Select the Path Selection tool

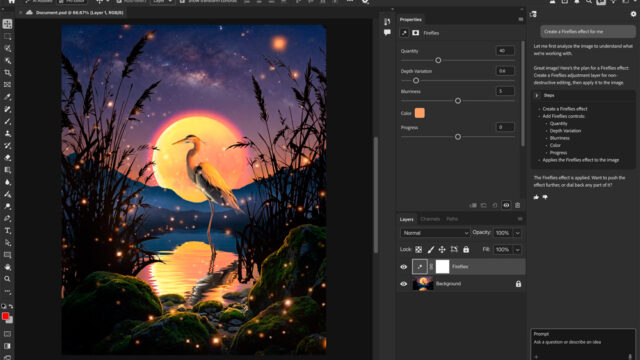pos(7,242)
